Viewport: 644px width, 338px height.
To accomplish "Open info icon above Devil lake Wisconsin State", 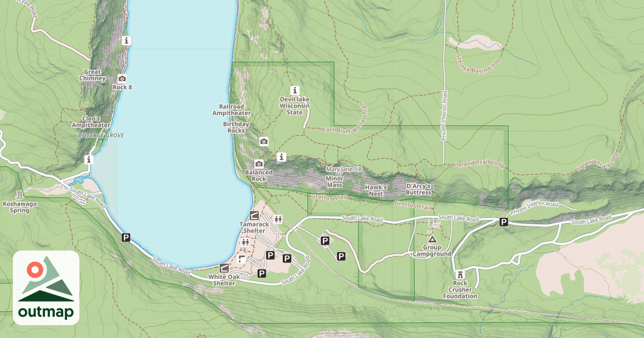I will click(x=294, y=90).
